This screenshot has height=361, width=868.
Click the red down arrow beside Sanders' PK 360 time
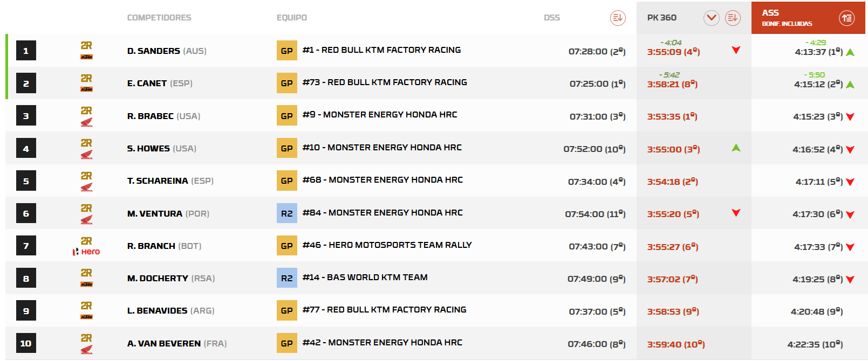tap(736, 50)
